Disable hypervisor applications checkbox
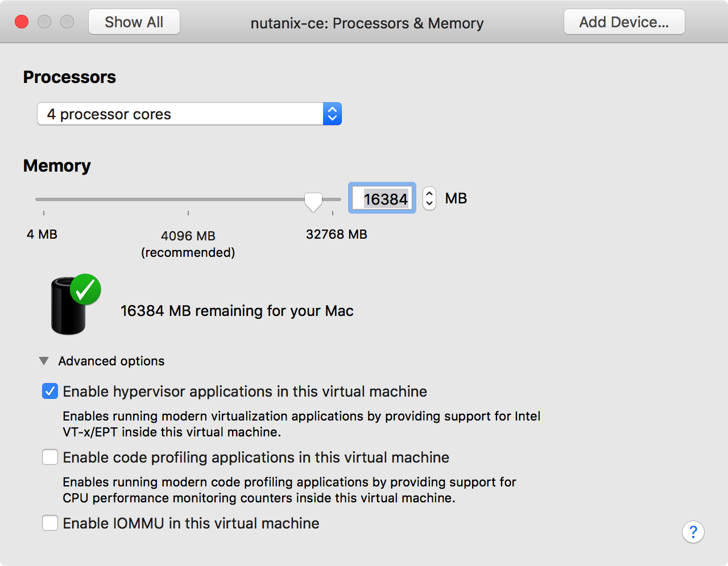 [x=50, y=392]
